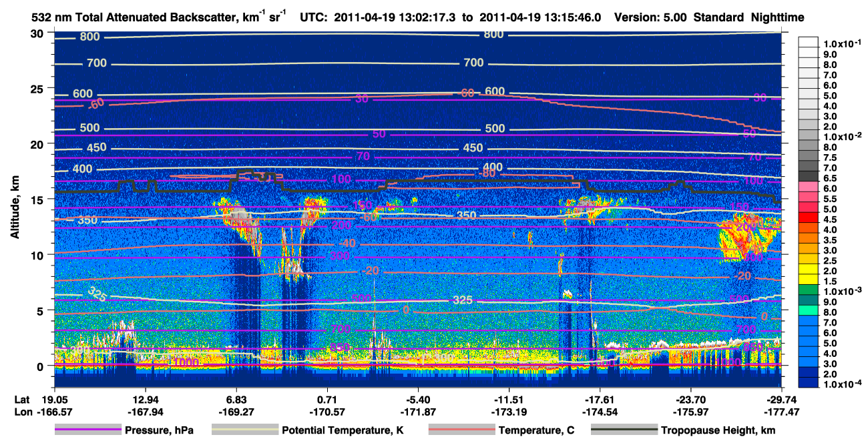Click the bright red segment of the colorbar

click(810, 217)
